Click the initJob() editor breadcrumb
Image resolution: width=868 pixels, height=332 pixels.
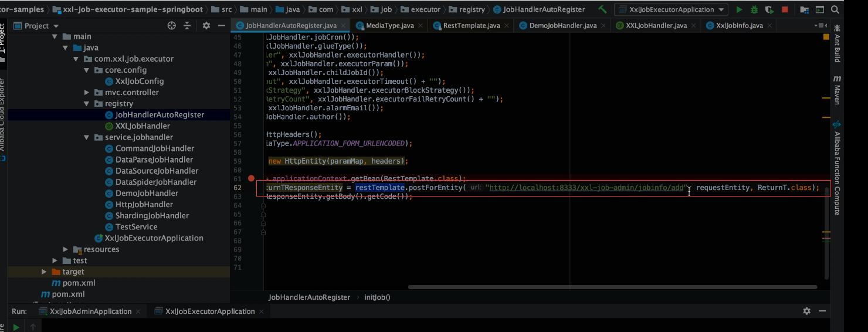[x=377, y=297]
